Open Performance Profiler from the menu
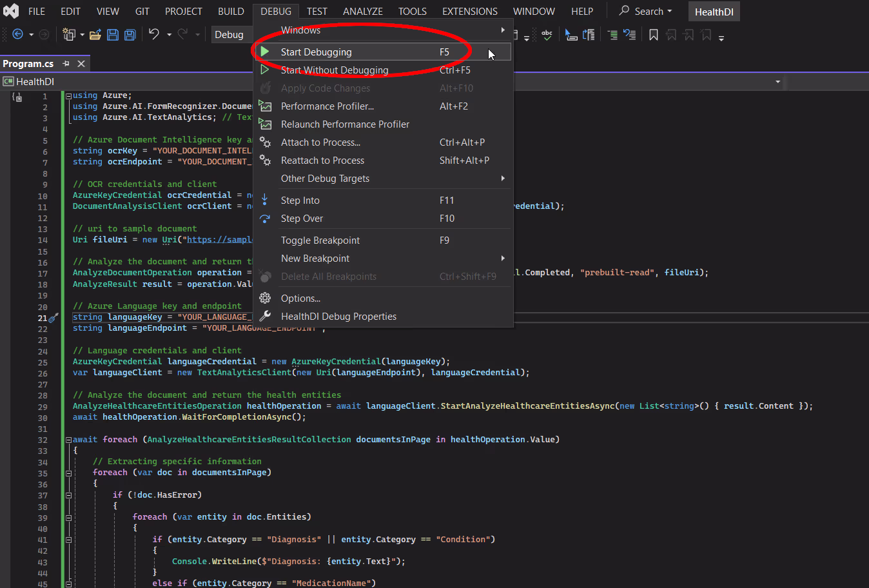The height and width of the screenshot is (588, 869). click(383, 106)
